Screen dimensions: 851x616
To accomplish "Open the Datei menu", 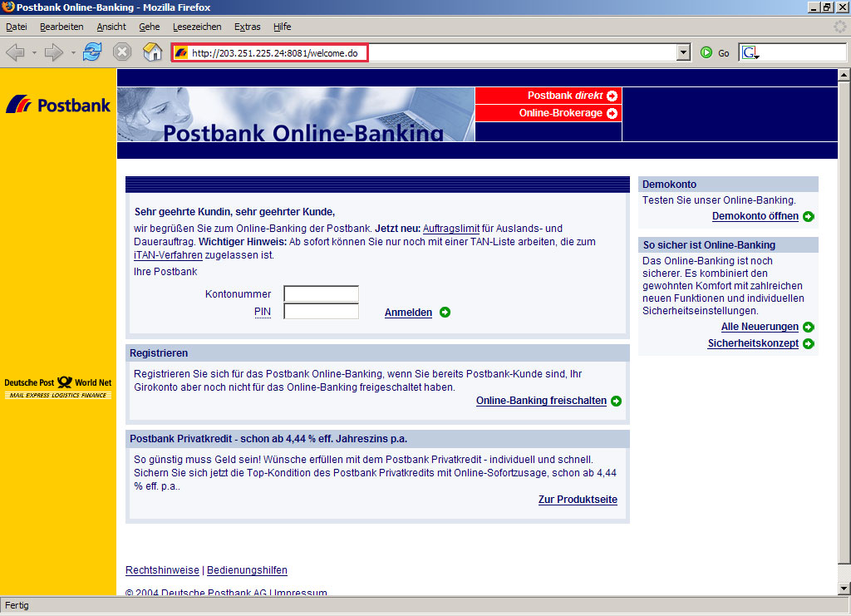I will point(17,27).
